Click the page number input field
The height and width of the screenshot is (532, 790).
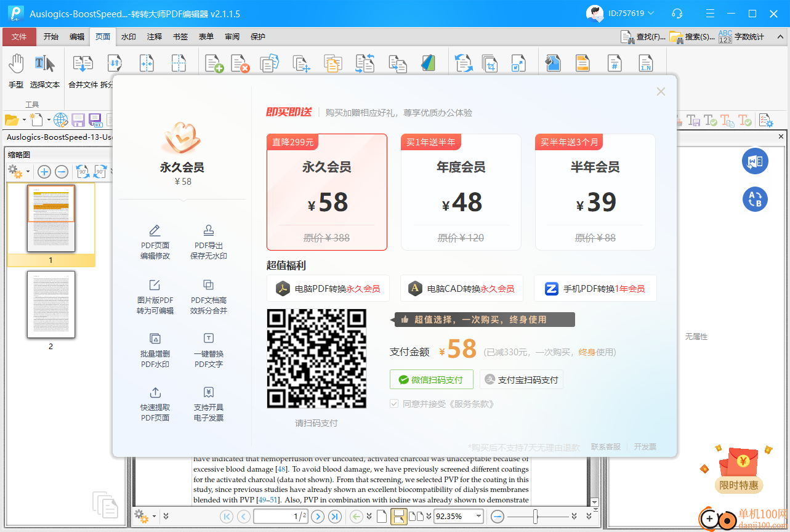click(281, 517)
